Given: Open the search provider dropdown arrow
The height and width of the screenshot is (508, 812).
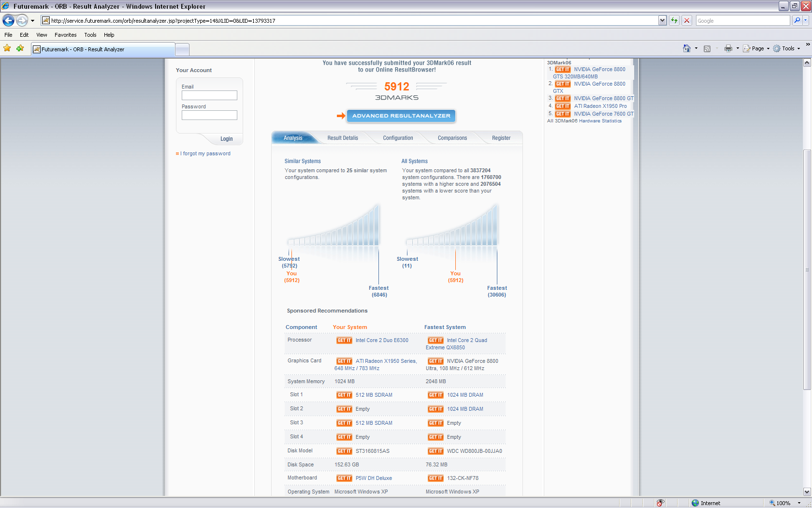Looking at the screenshot, I should (x=805, y=20).
